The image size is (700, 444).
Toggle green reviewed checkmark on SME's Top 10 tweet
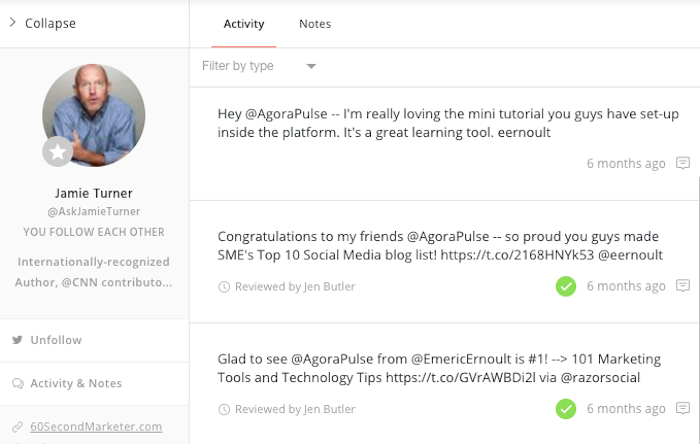tap(566, 286)
